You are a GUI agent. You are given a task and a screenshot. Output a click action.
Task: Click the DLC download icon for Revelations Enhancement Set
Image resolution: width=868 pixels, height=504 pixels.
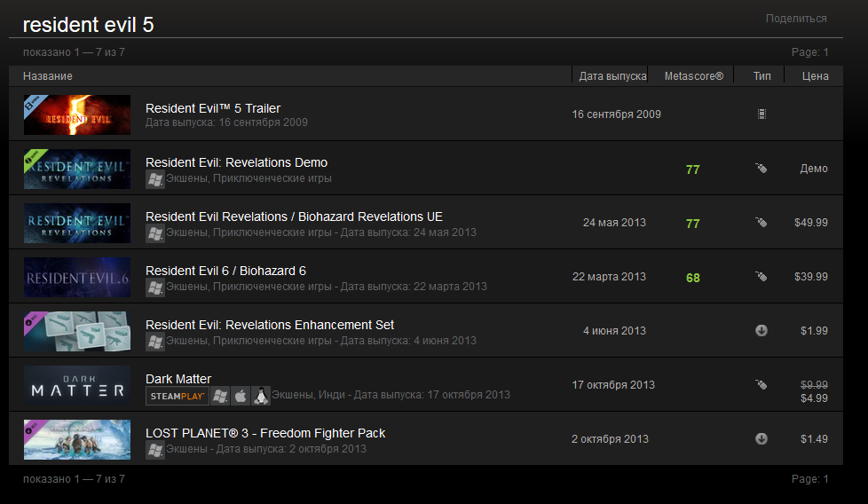point(761,330)
